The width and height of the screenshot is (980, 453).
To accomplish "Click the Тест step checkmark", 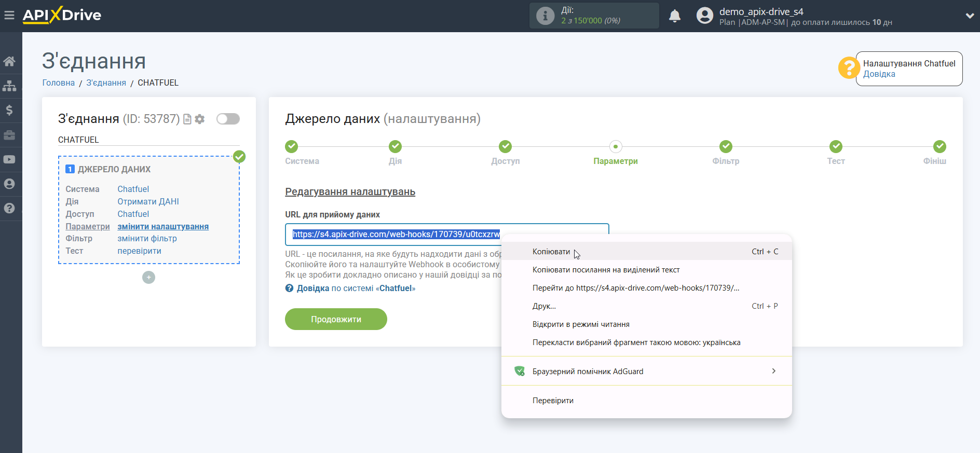I will 836,146.
